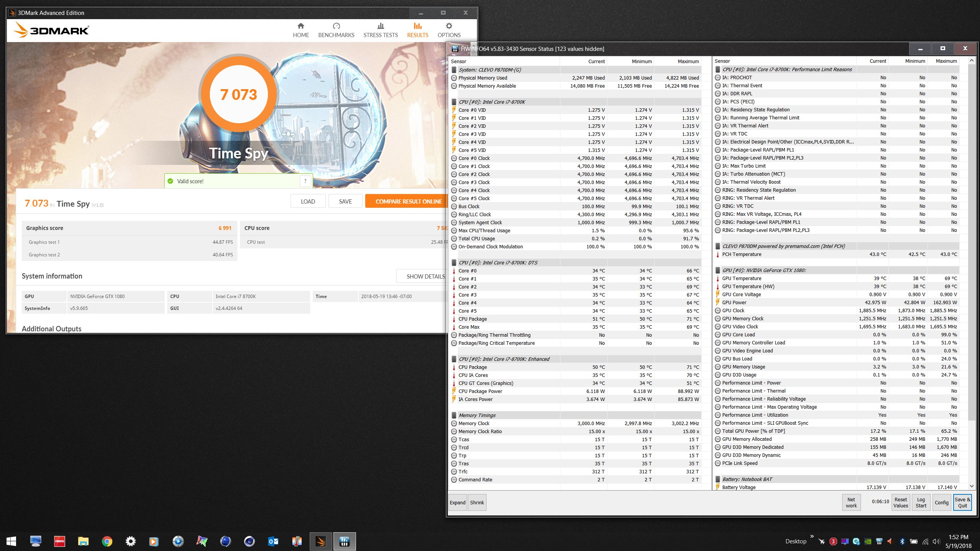Click the GPU Temperature thermometer icon
This screenshot has height=551, width=980.
718,278
